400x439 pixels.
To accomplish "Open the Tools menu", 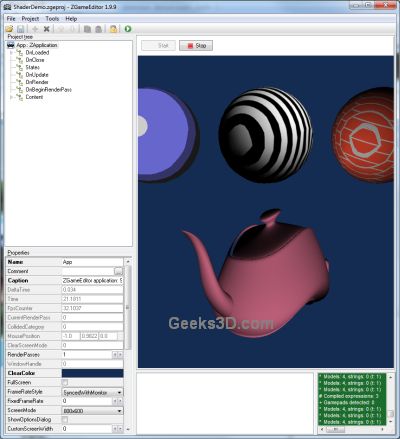I will (x=52, y=19).
